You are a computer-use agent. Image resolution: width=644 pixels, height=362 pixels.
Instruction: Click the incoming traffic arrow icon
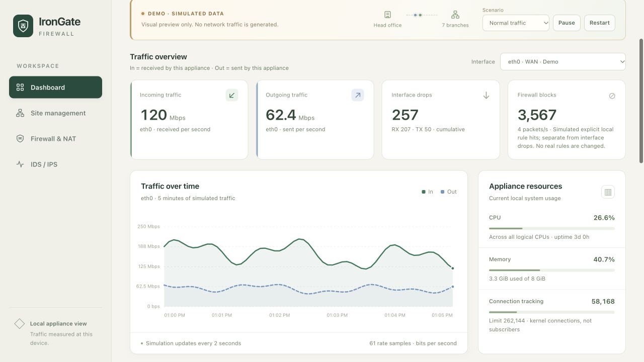232,95
